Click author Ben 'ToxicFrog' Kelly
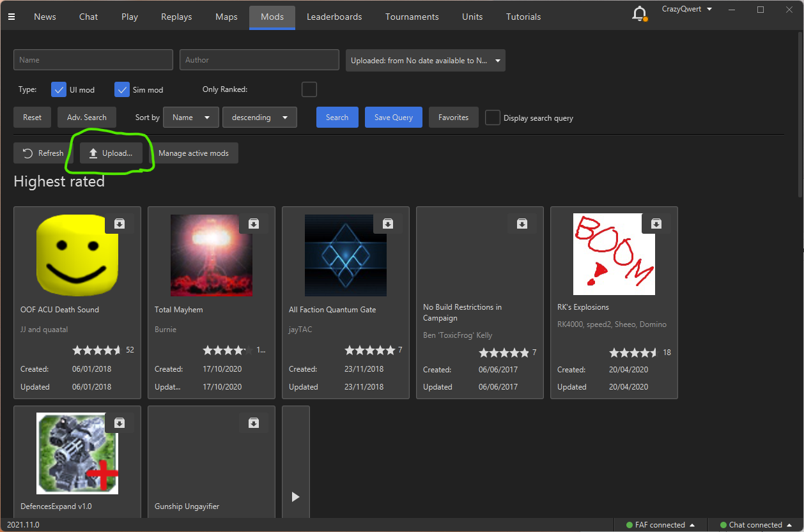Image resolution: width=804 pixels, height=532 pixels. [x=458, y=335]
